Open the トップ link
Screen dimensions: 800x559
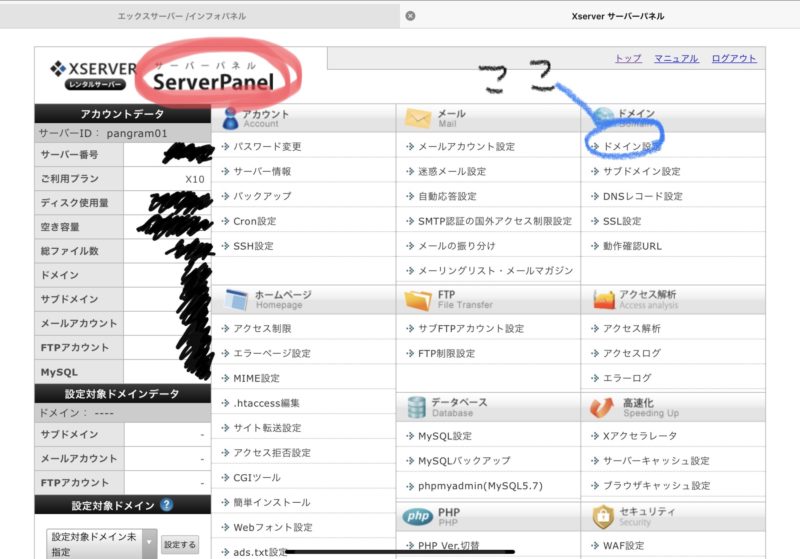click(628, 59)
